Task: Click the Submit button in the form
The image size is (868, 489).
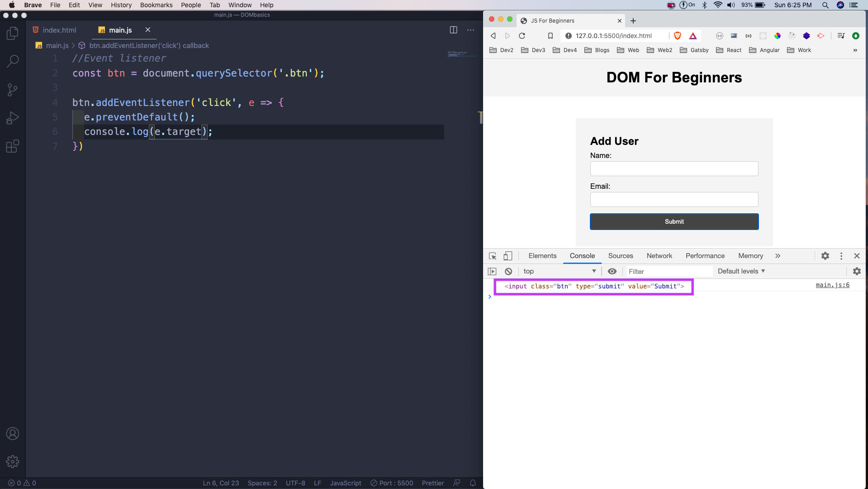Action: pyautogui.click(x=674, y=221)
